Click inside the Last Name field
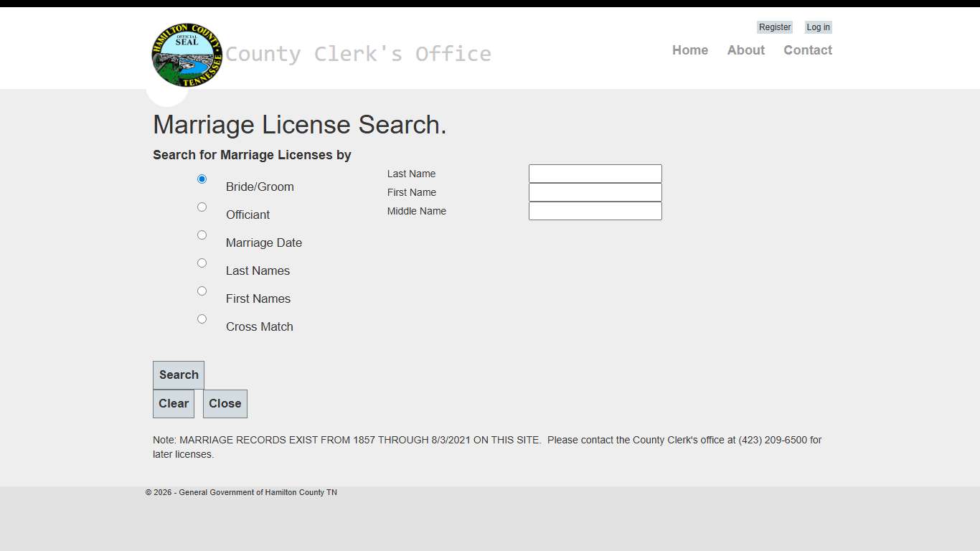Screen dimensions: 980x551 (595, 173)
